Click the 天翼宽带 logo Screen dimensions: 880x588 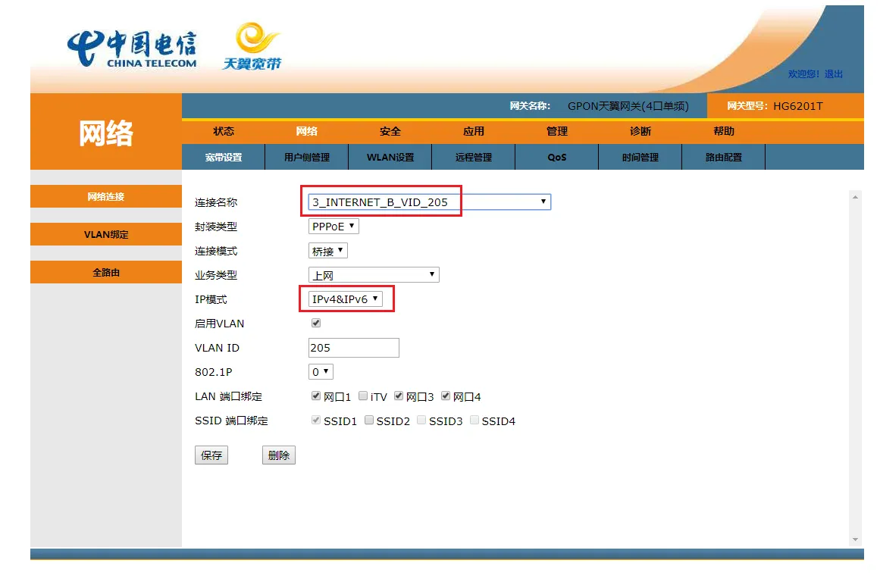252,47
